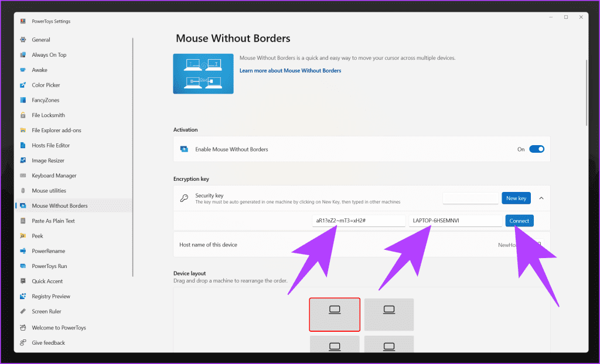Click the Welcome to PowerToys icon
This screenshot has height=364, width=600.
click(23, 328)
